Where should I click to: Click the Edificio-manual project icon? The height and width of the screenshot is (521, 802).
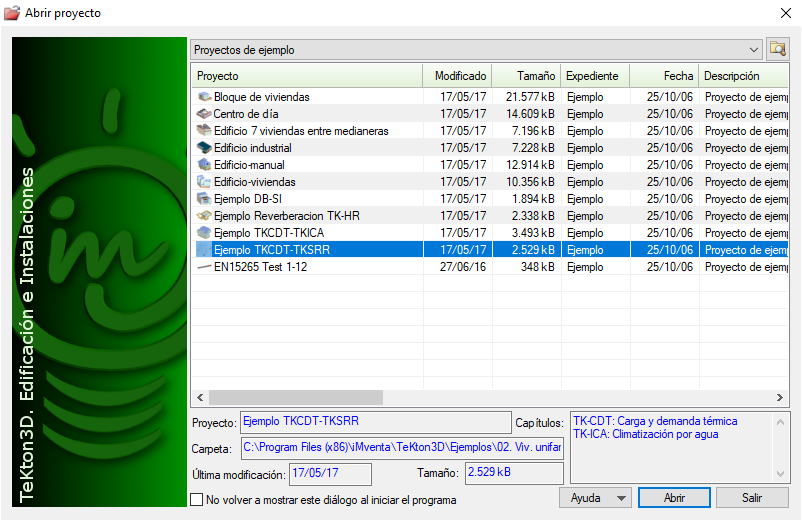click(204, 165)
